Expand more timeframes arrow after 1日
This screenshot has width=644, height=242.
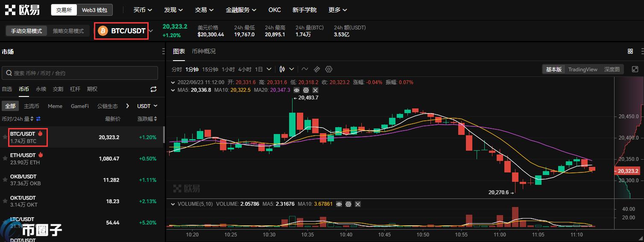(269, 69)
